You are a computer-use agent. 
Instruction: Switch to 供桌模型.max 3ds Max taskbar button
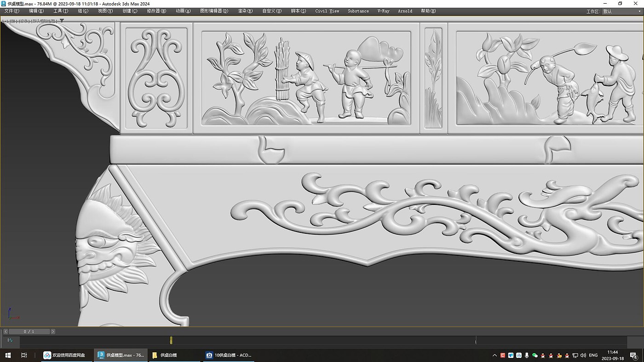tap(121, 355)
